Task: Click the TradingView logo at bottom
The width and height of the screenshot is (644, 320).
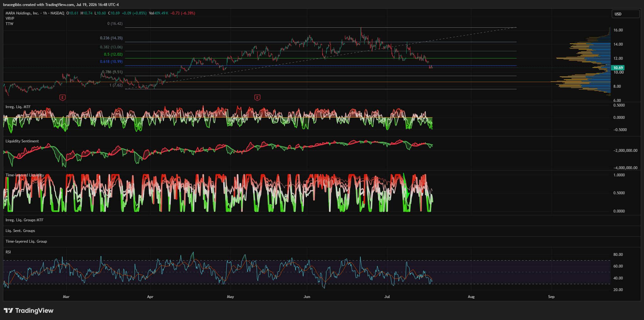Action: pyautogui.click(x=29, y=311)
